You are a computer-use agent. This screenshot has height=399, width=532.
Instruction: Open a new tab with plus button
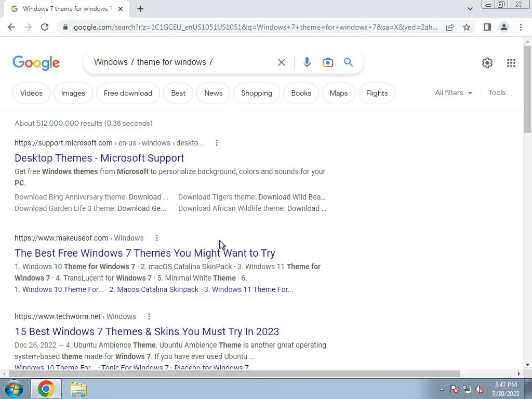[140, 9]
